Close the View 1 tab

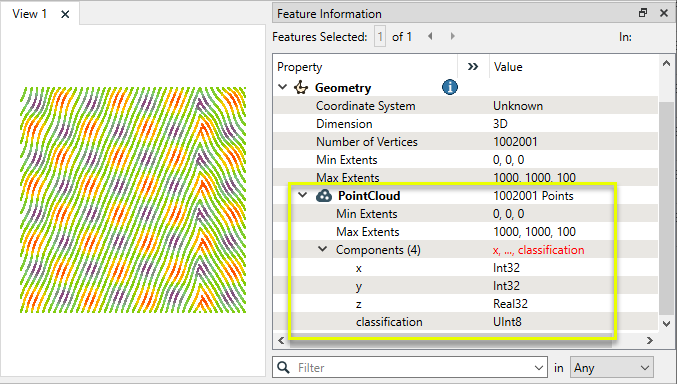pos(65,14)
